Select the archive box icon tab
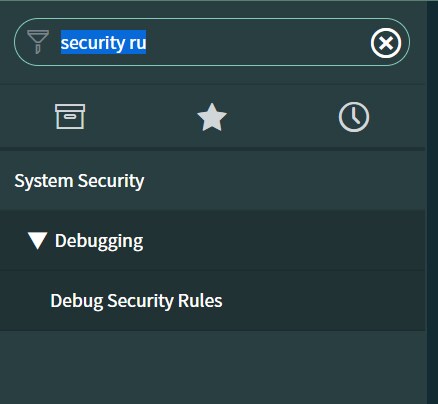Image resolution: width=438 pixels, height=404 pixels. pyautogui.click(x=70, y=116)
